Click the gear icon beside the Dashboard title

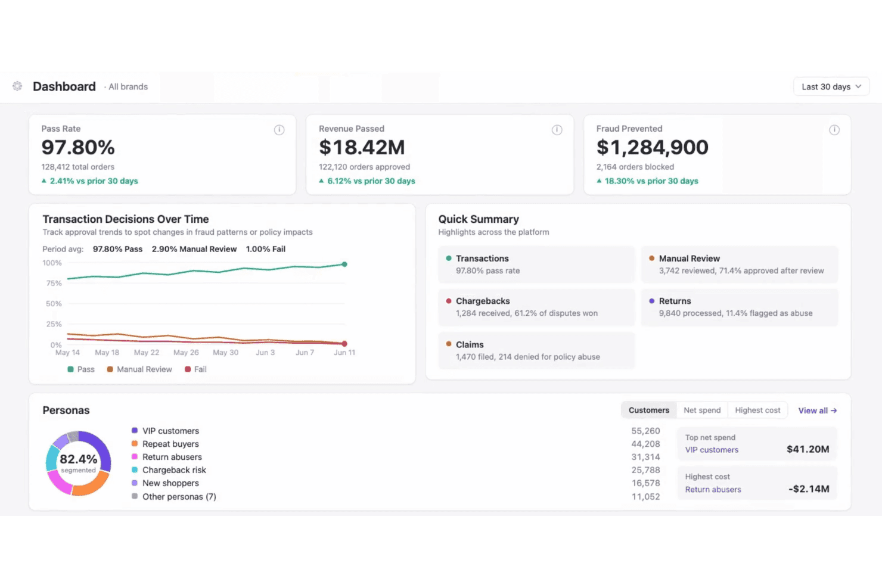(x=17, y=86)
